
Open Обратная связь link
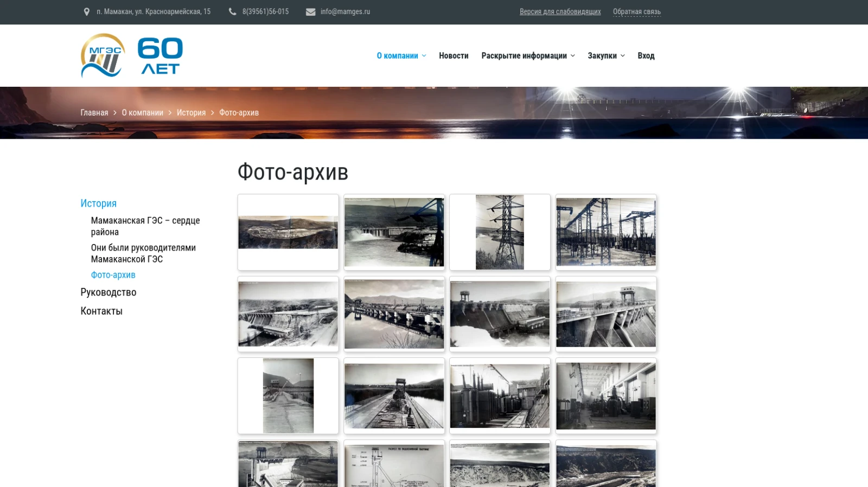point(636,11)
